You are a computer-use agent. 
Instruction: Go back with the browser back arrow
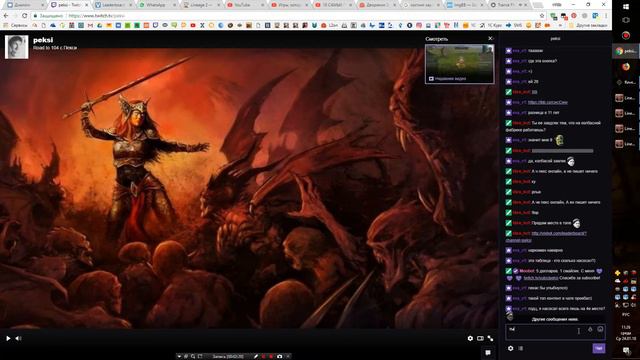(6, 16)
